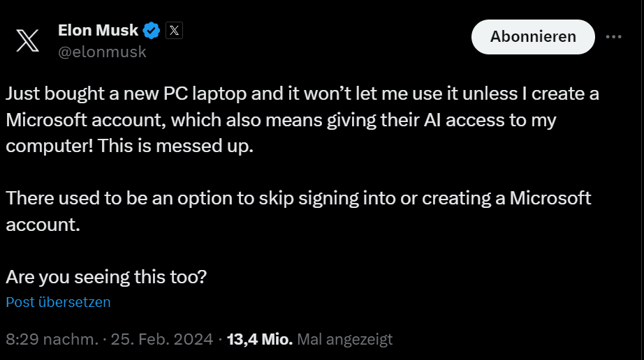Viewport: 644px width, 360px height.
Task: Open the 13,4 Mio. view count
Action: pyautogui.click(x=260, y=339)
